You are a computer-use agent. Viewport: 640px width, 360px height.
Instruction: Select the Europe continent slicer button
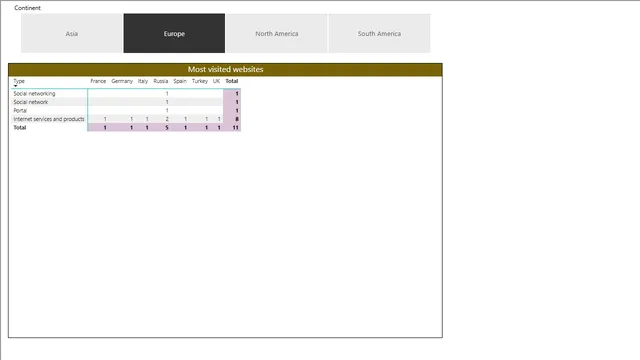point(174,33)
